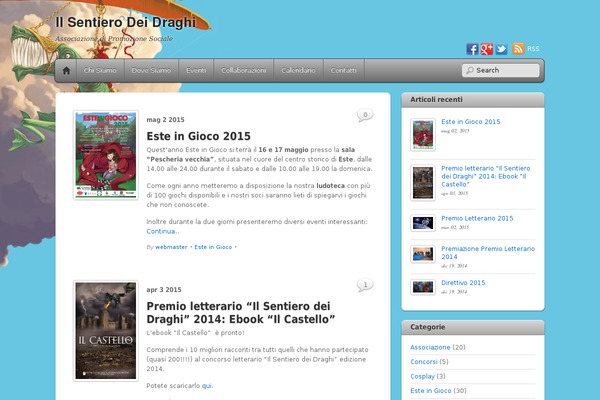Screen dimensions: 600x400
Task: Open the Este in Gioco 2015 post title
Action: [x=198, y=136]
